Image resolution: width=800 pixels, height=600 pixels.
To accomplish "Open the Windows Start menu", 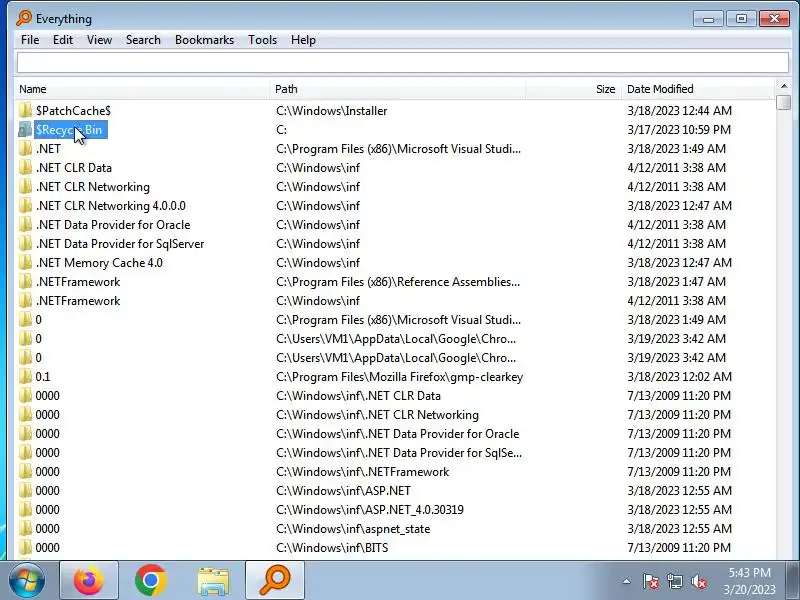I will click(x=27, y=580).
